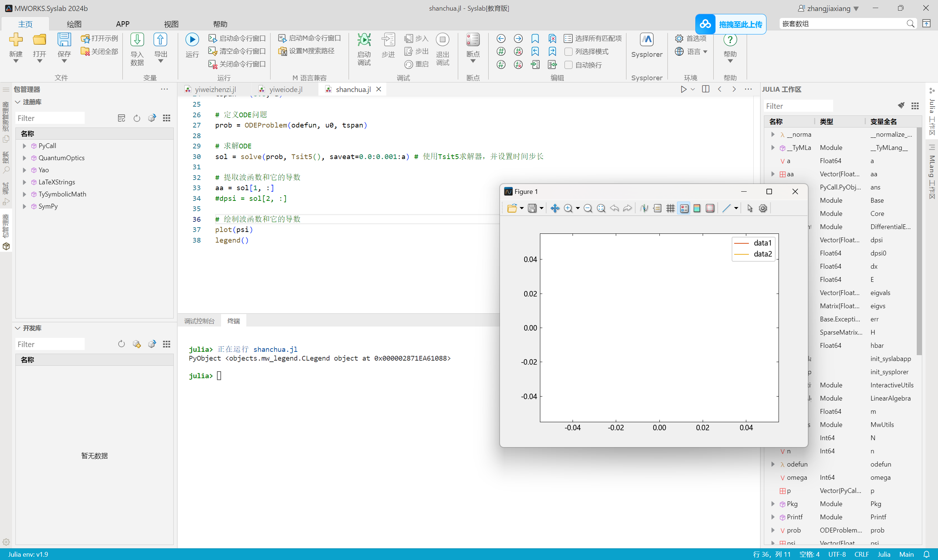Open figure settings gear in Figure 1 toolbar
Screen dimensions: 938x560
tap(763, 208)
